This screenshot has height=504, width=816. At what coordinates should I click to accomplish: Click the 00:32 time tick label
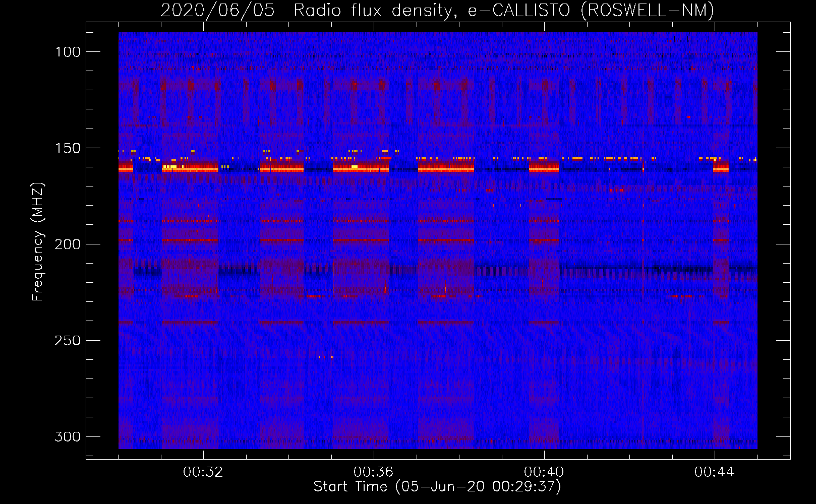[x=203, y=472]
